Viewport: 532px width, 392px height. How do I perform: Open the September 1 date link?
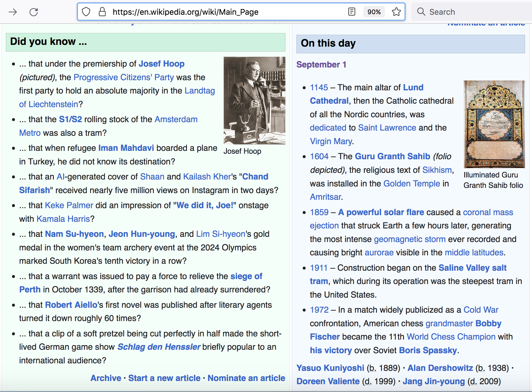coord(321,65)
